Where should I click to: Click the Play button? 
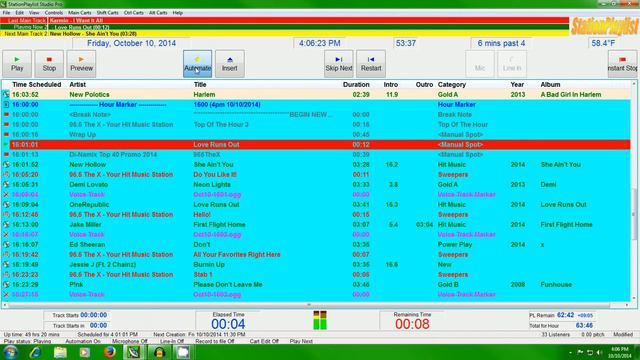point(17,64)
